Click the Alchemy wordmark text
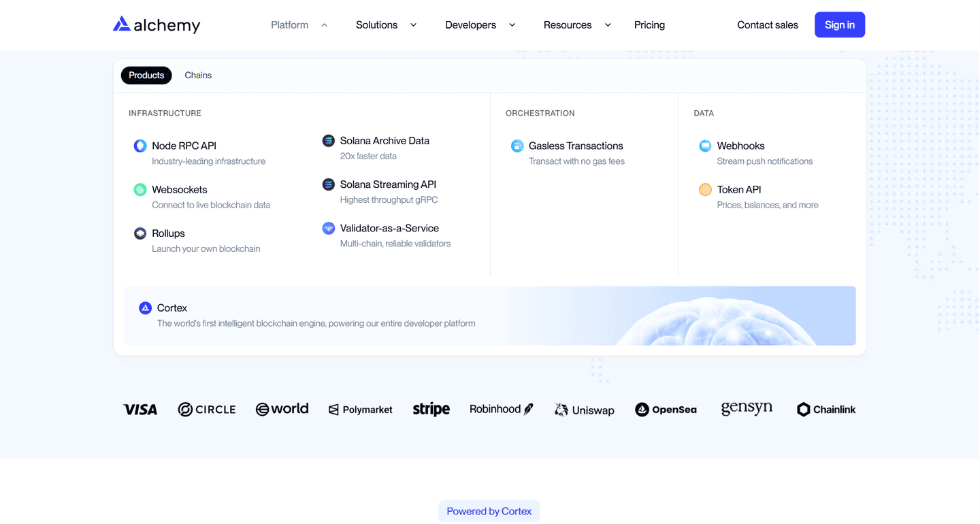This screenshot has width=980, height=524. tap(167, 26)
